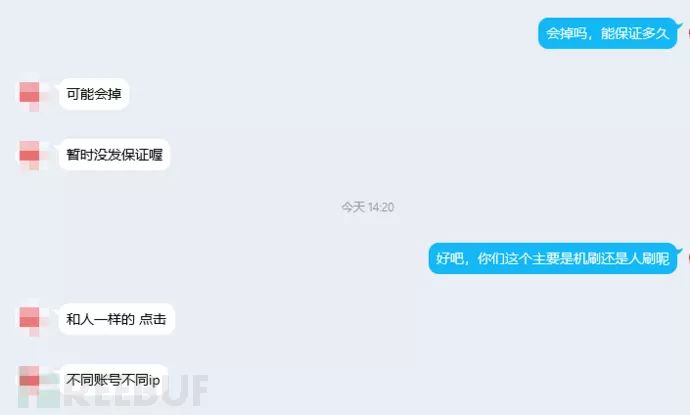The image size is (690, 415).
Task: Click the FREEBUF watermark logo text
Action: tap(134, 391)
